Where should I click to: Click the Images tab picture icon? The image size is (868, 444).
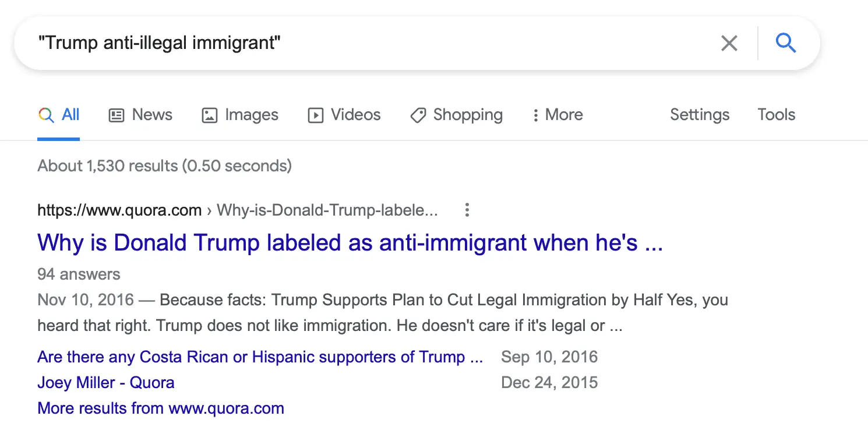point(209,115)
